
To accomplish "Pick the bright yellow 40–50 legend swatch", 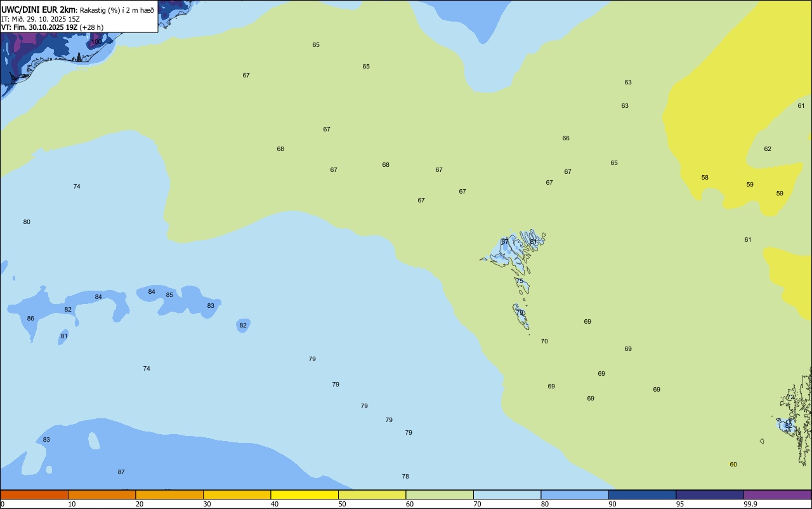I will 304,494.
